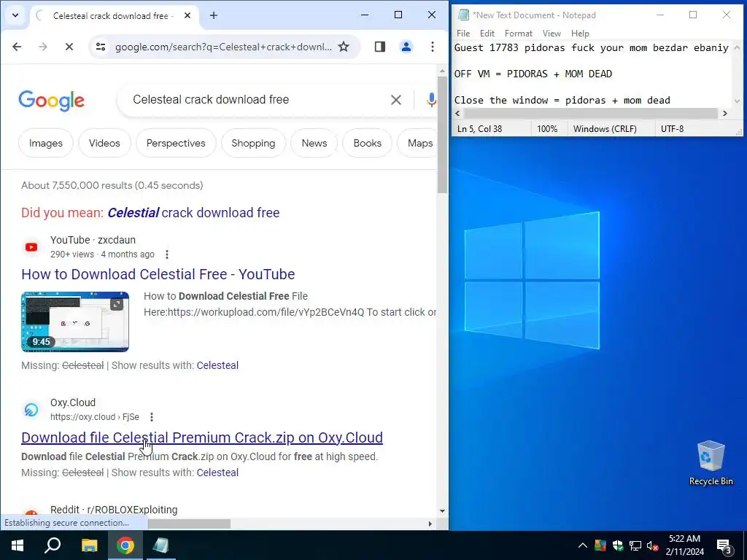Viewport: 747px width, 560px height.
Task: Switch to Books results
Action: click(x=368, y=143)
